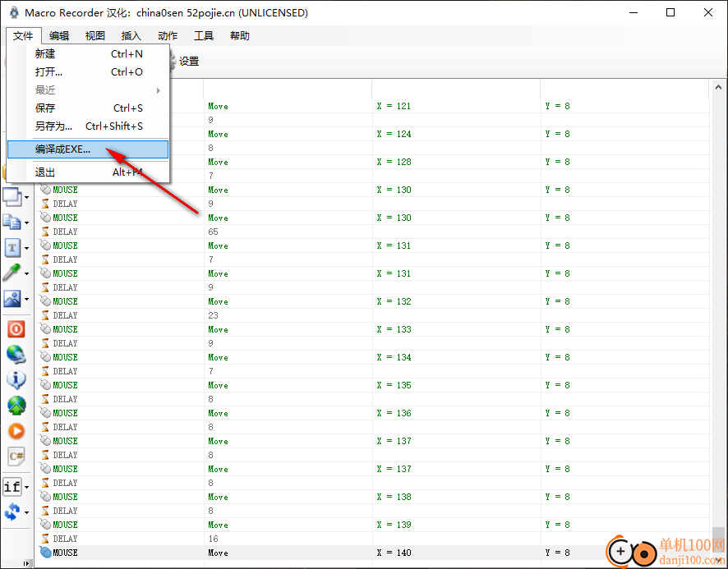Image resolution: width=728 pixels, height=569 pixels.
Task: Open dropdown arrow beside image icon
Action: pos(27,300)
